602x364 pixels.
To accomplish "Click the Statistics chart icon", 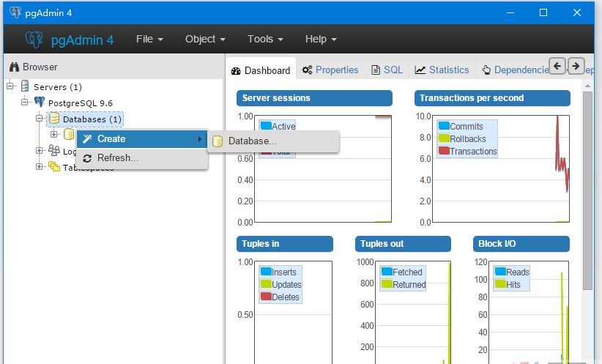I will point(420,70).
